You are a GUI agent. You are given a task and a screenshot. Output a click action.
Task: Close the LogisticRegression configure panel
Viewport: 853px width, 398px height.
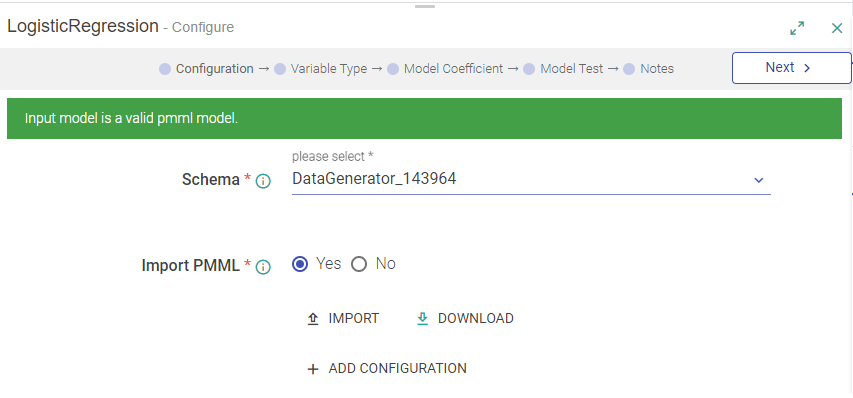[837, 28]
